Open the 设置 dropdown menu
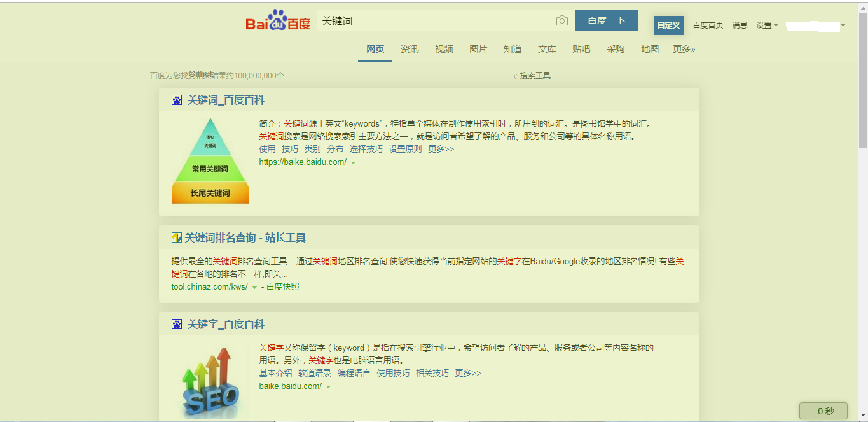 (767, 25)
